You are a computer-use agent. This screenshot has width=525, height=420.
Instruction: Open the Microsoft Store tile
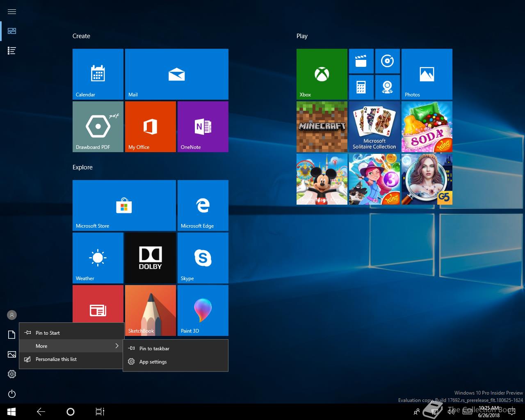124,205
